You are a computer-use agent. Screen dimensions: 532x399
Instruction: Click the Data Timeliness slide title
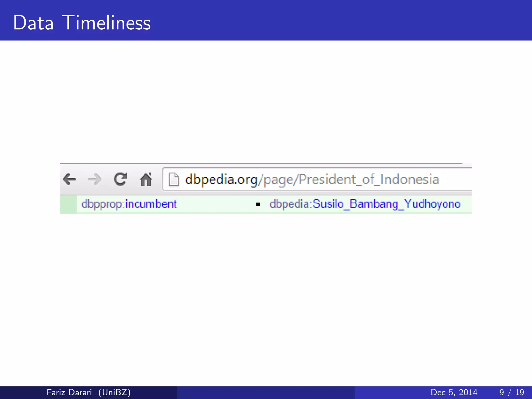tap(82, 23)
